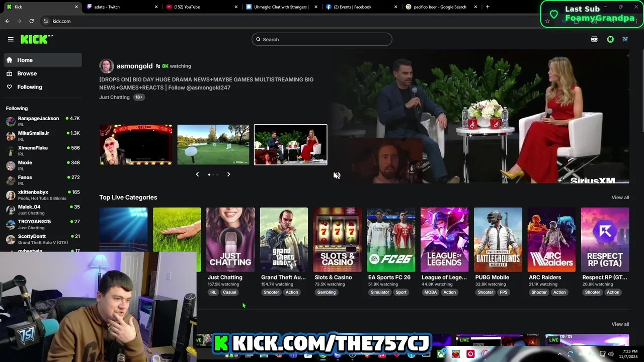Viewport: 644px width, 362px height.
Task: Open the Respect RP (GTA) category card
Action: [605, 240]
